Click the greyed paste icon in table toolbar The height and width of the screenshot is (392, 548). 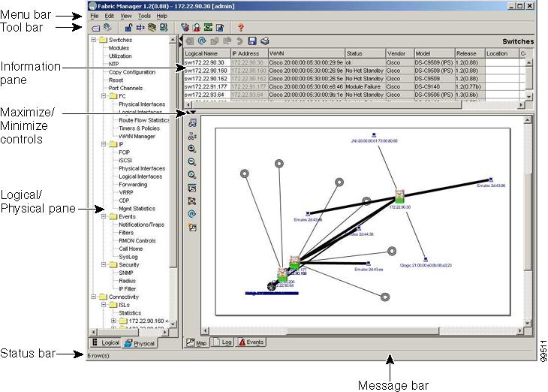click(227, 41)
